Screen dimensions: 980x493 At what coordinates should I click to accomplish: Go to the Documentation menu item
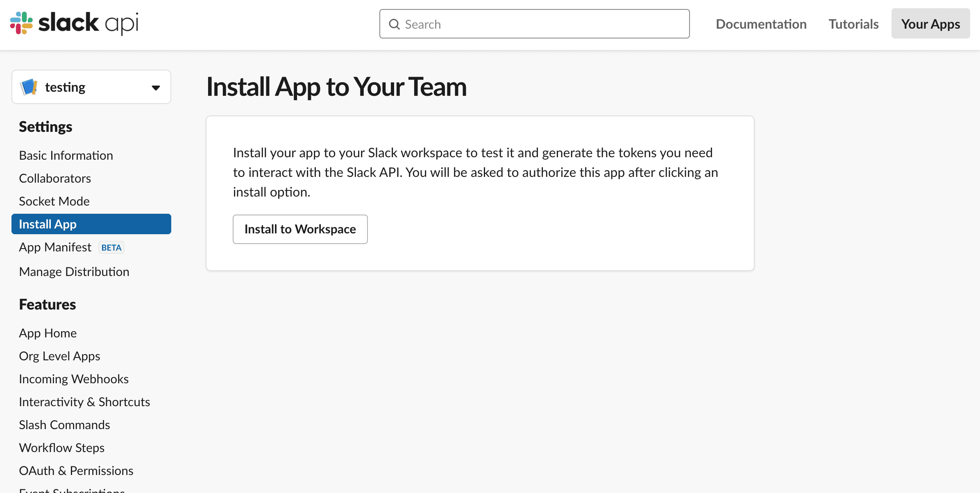coord(761,24)
